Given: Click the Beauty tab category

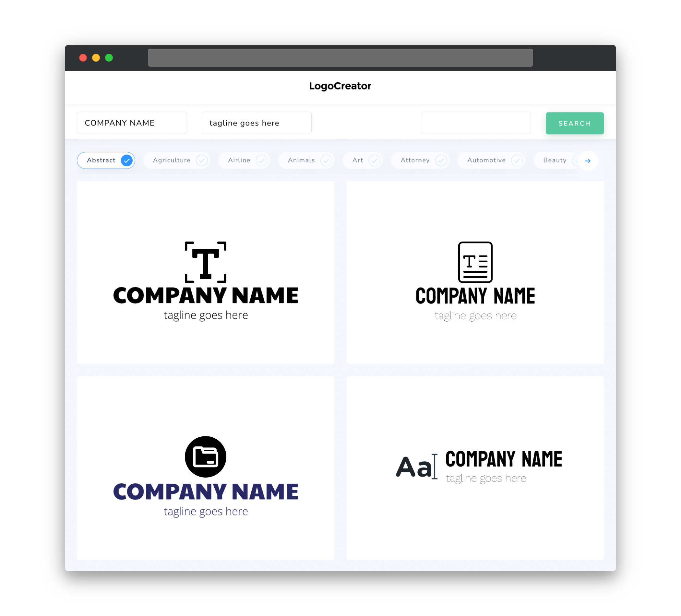Looking at the screenshot, I should click(x=555, y=160).
